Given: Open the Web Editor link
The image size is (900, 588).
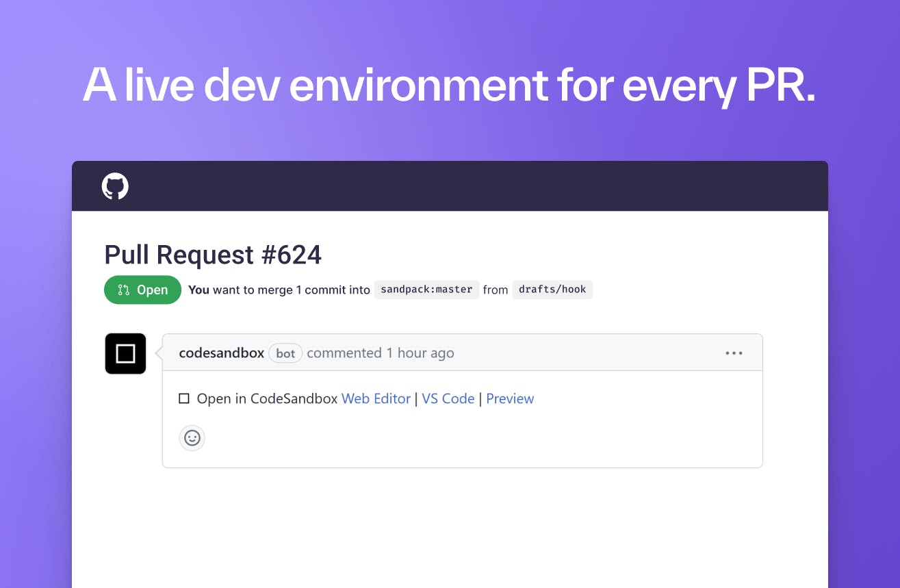Looking at the screenshot, I should [x=376, y=398].
